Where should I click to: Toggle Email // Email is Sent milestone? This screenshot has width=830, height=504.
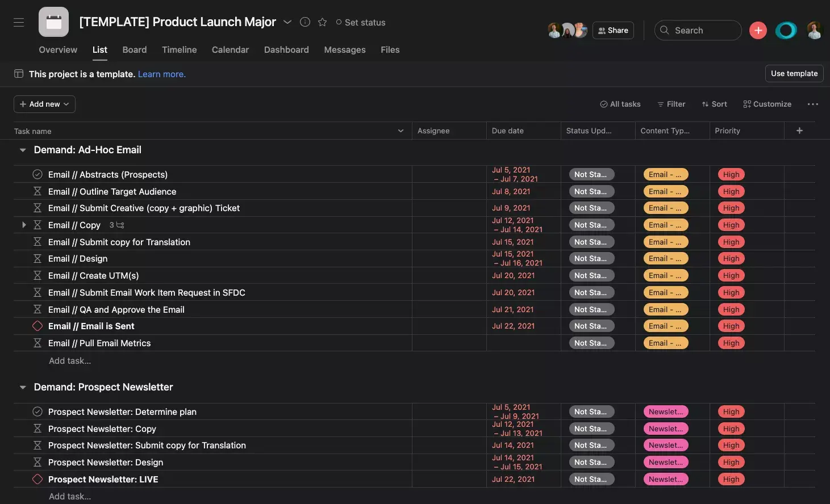(37, 326)
